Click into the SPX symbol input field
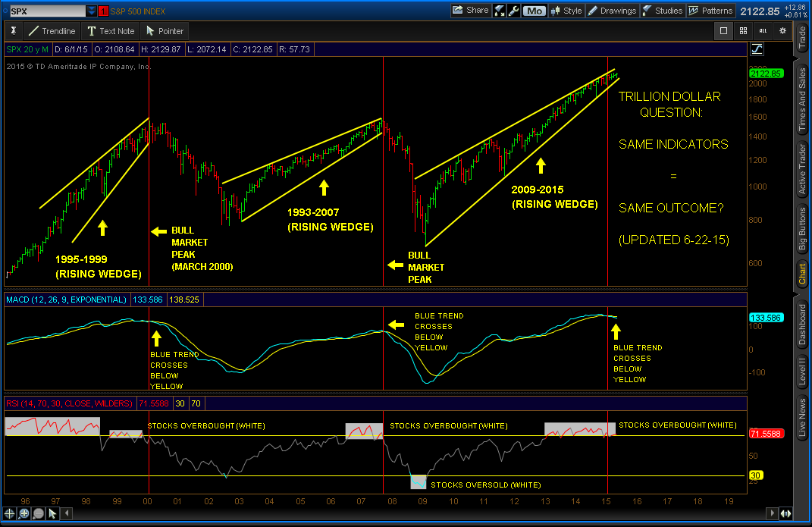Viewport: 812px width, 527px height. click(48, 11)
